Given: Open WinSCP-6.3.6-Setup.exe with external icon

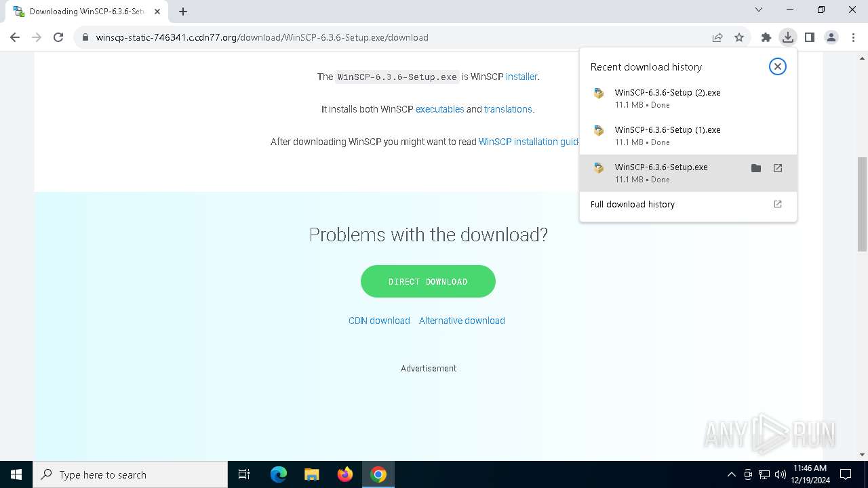Looking at the screenshot, I should pyautogui.click(x=778, y=168).
